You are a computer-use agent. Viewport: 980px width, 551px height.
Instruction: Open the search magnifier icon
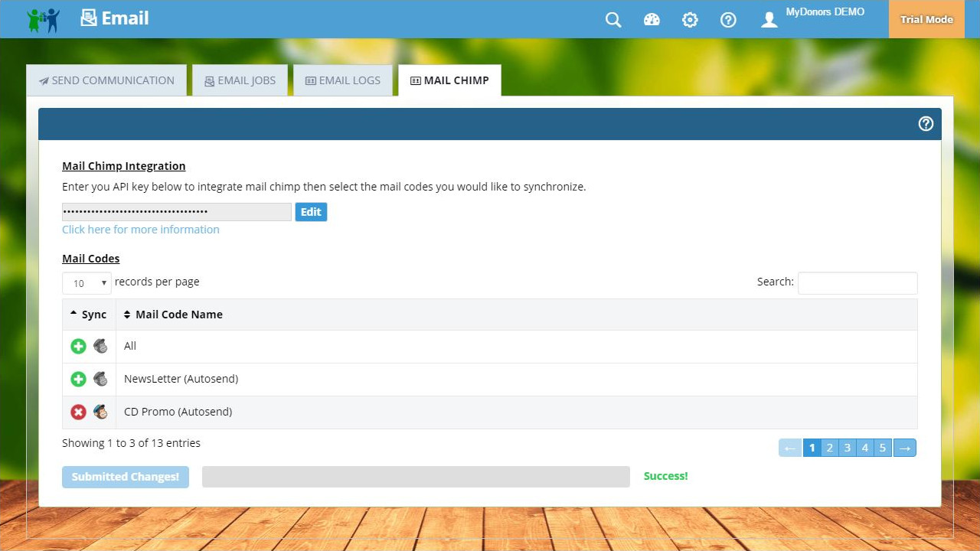click(x=613, y=20)
